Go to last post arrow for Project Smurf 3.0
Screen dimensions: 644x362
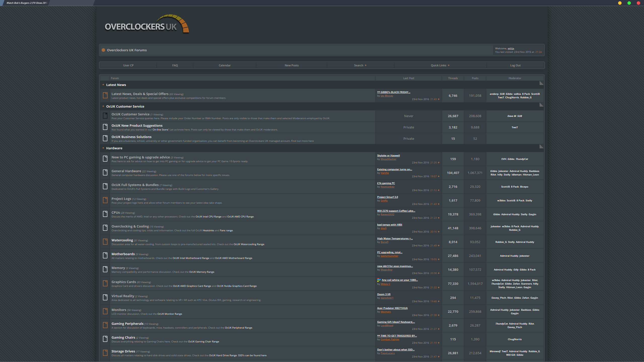(439, 204)
